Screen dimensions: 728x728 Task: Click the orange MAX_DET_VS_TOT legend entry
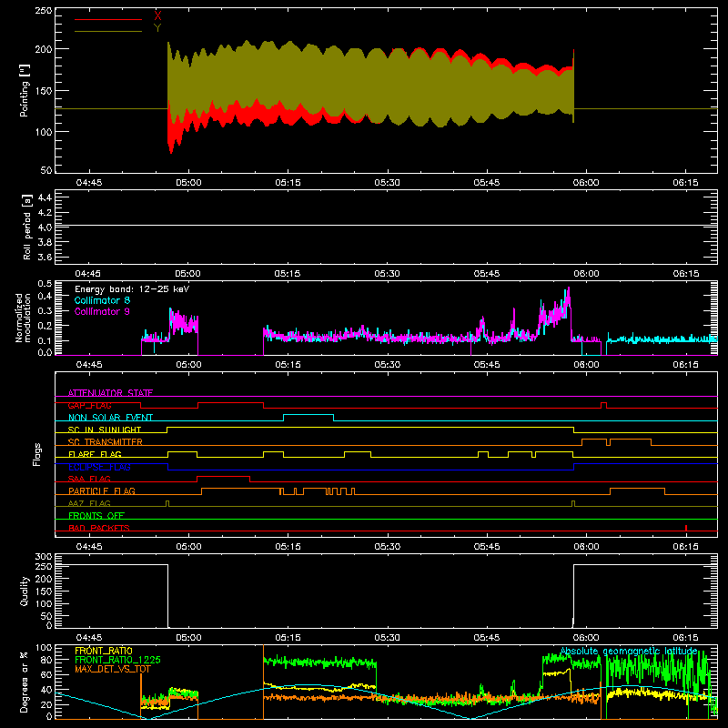[x=113, y=669]
